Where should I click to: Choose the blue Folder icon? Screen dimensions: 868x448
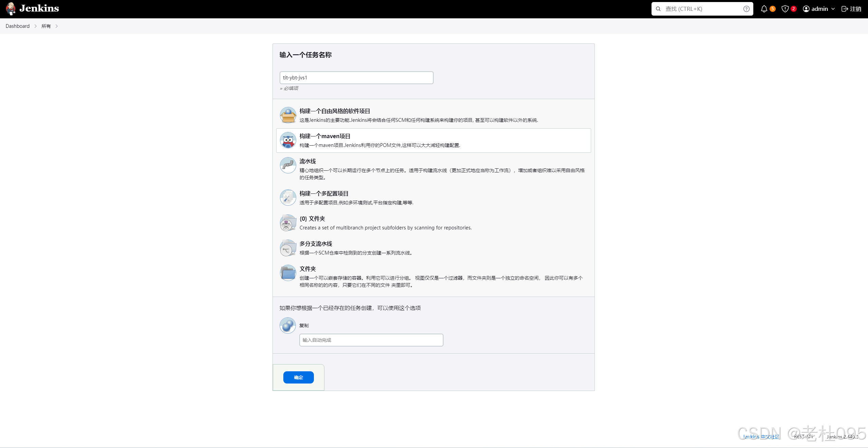288,273
